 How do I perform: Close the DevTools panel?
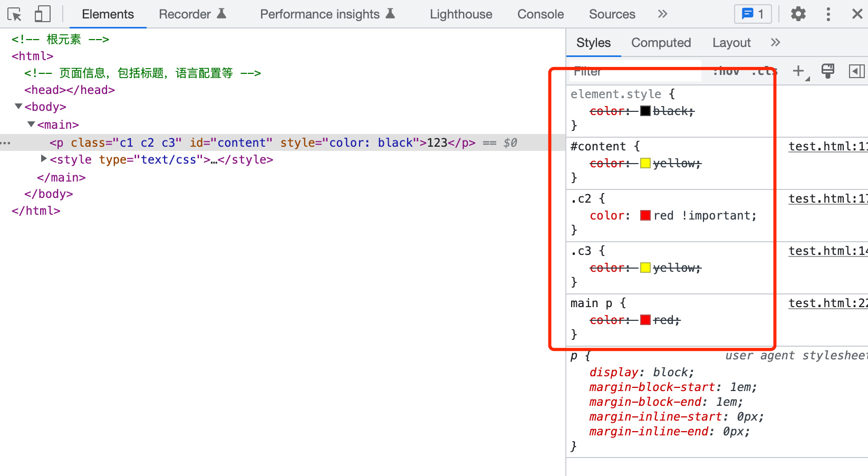857,14
